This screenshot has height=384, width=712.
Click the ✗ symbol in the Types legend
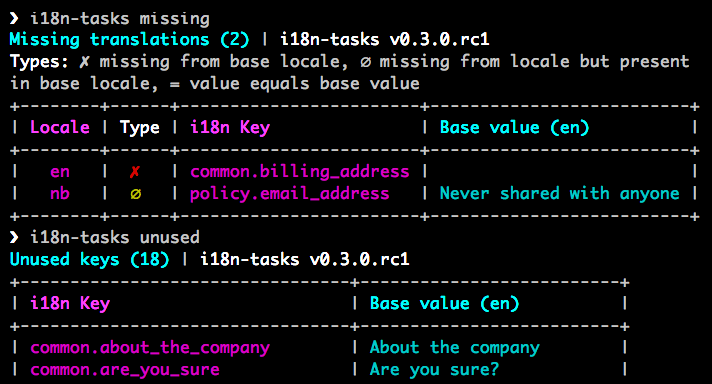(84, 62)
